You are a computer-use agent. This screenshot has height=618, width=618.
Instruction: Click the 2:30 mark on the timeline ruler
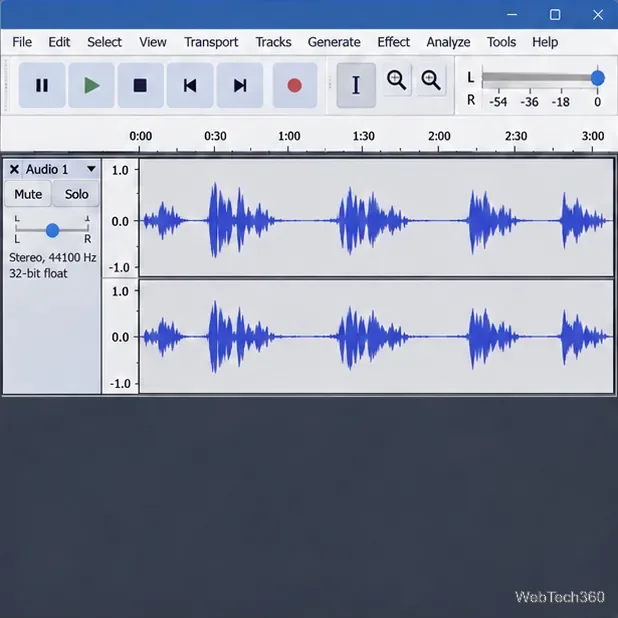[516, 136]
